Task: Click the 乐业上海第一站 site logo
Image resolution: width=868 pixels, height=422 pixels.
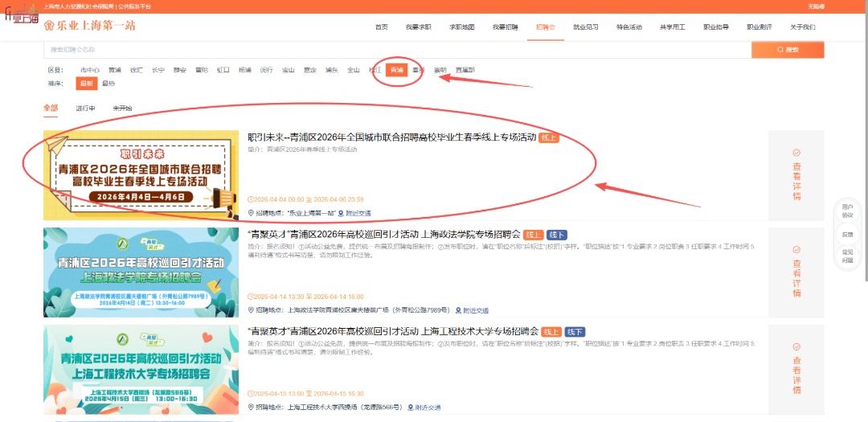Action: click(x=89, y=26)
